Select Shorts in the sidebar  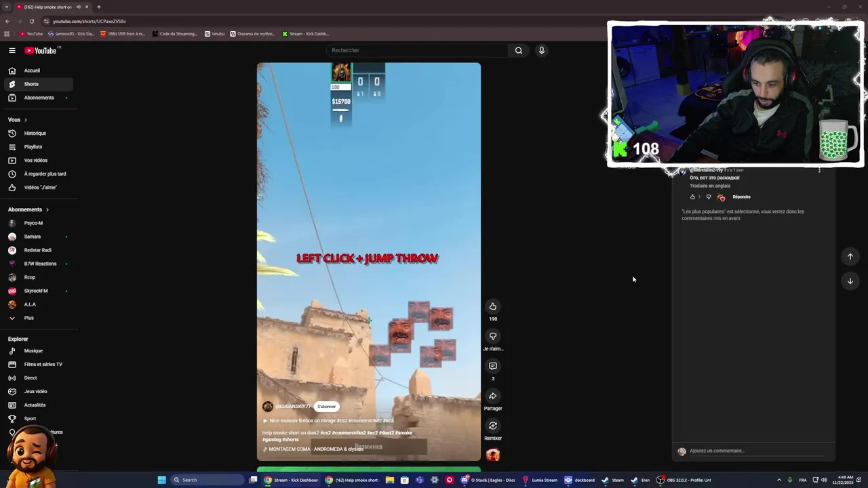pos(38,84)
